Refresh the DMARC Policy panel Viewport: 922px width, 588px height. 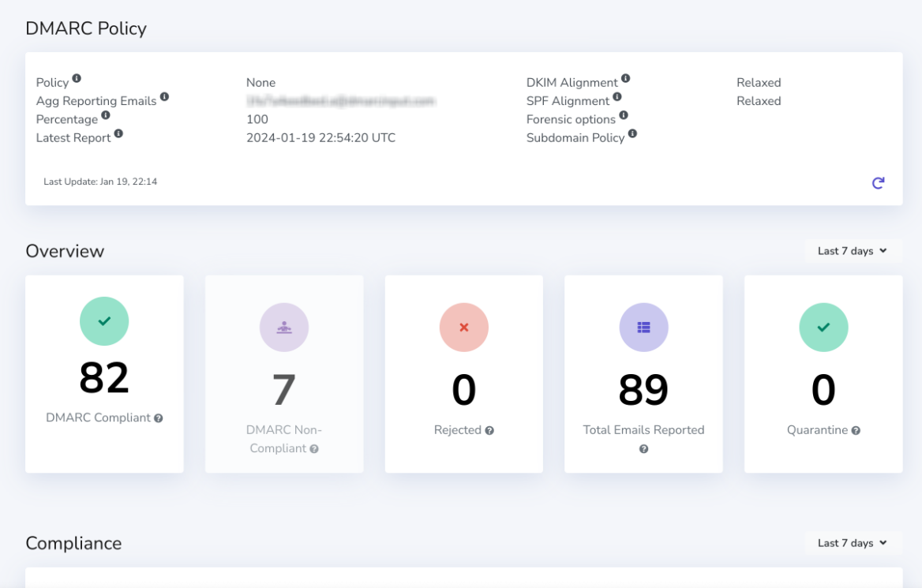(878, 182)
